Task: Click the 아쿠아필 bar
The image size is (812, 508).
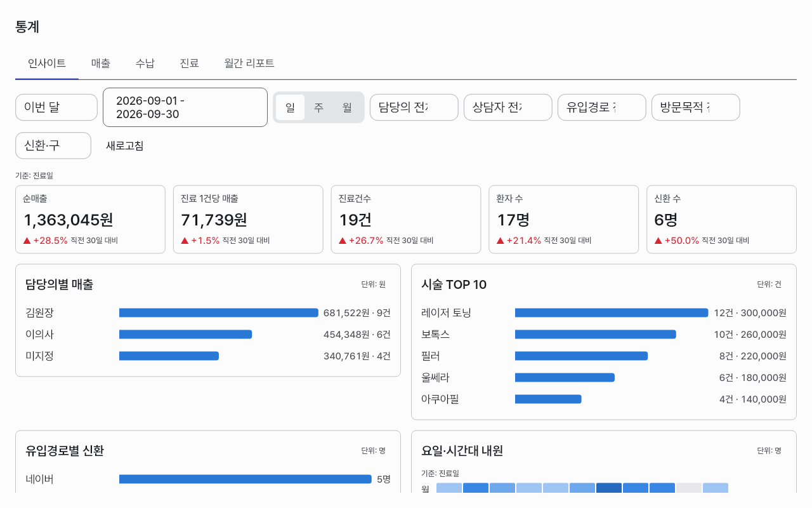Action: coord(548,399)
